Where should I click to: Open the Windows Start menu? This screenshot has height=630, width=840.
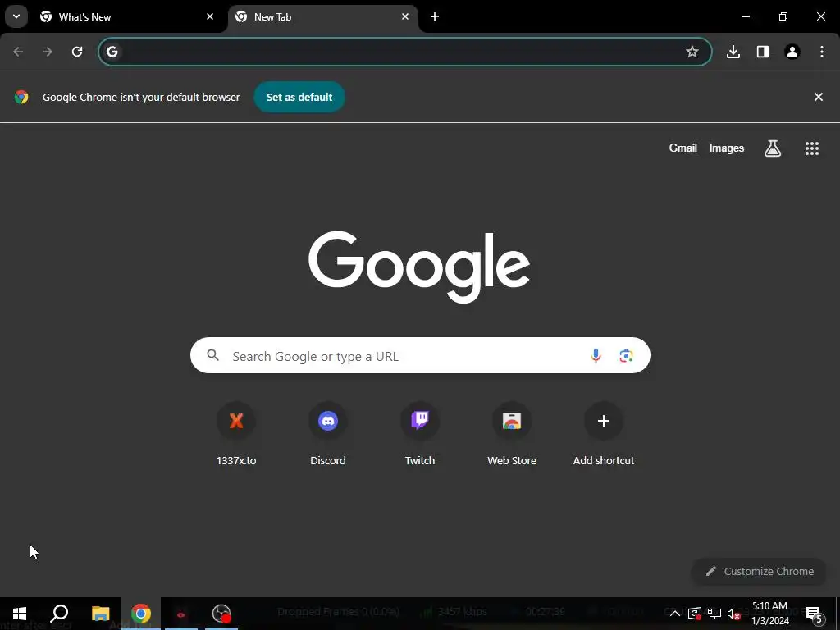(x=20, y=614)
